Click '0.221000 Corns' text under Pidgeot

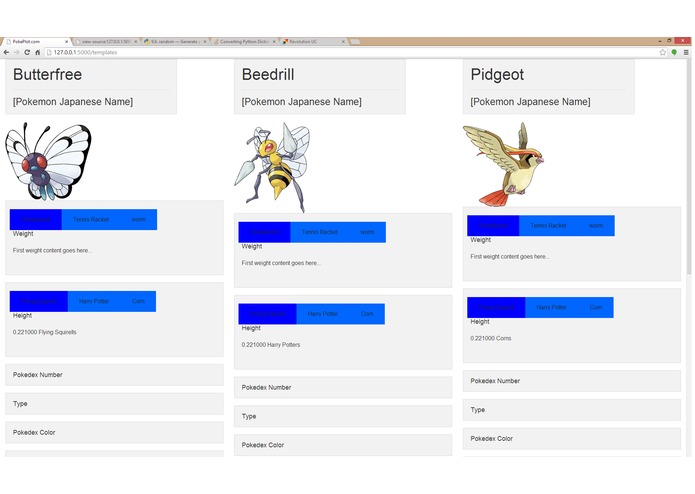point(491,338)
